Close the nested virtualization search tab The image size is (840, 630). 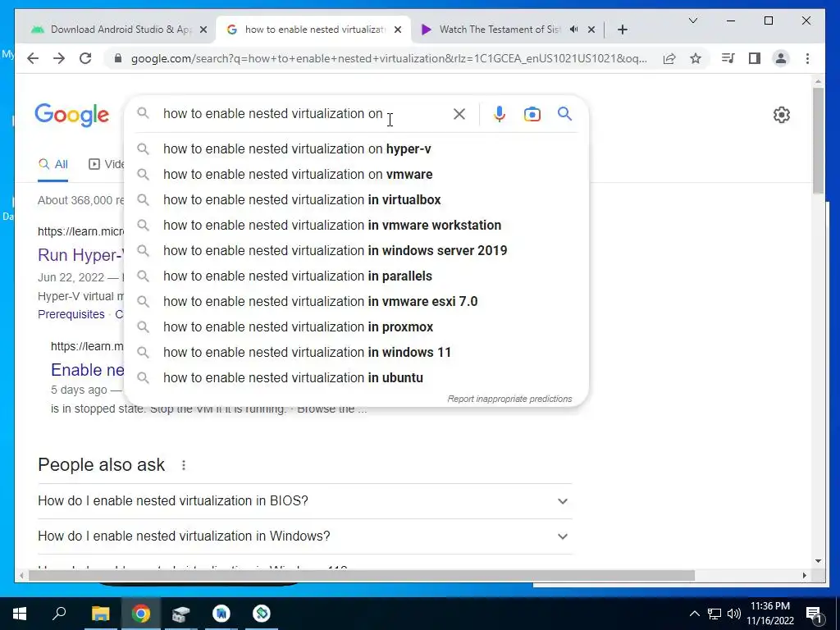(398, 30)
